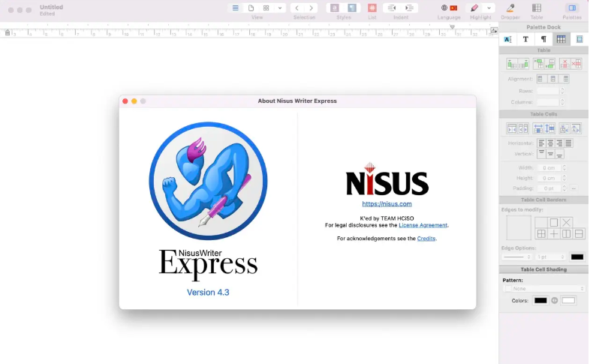Set table alignment to center
The height and width of the screenshot is (364, 590).
point(552,79)
